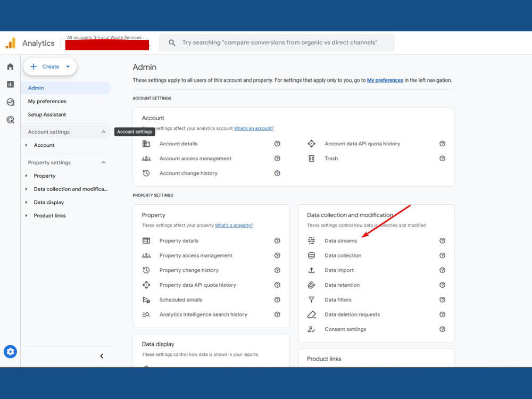Open Property in side navigation

point(45,176)
